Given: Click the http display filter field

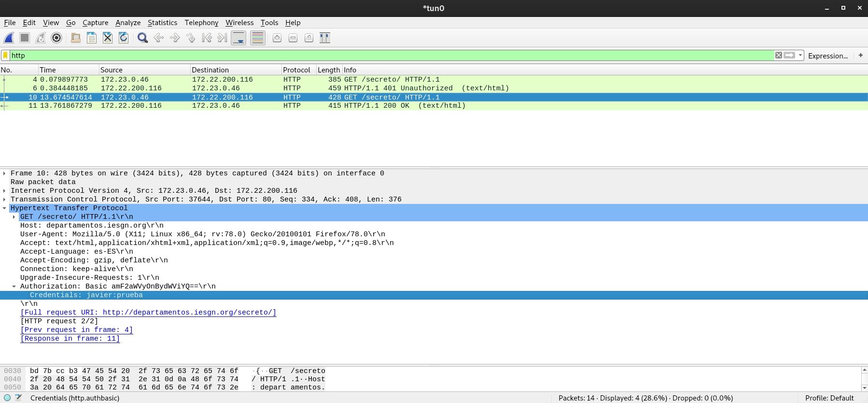Looking at the screenshot, I should 391,56.
